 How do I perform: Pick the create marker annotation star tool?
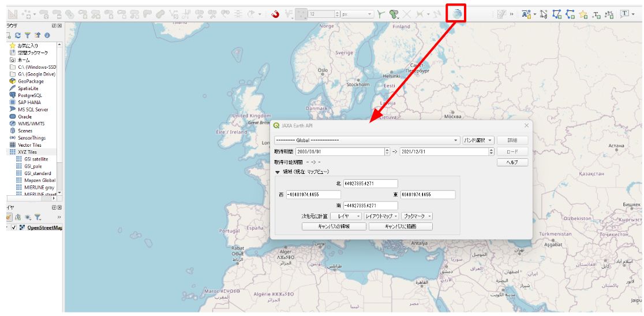pos(583,15)
